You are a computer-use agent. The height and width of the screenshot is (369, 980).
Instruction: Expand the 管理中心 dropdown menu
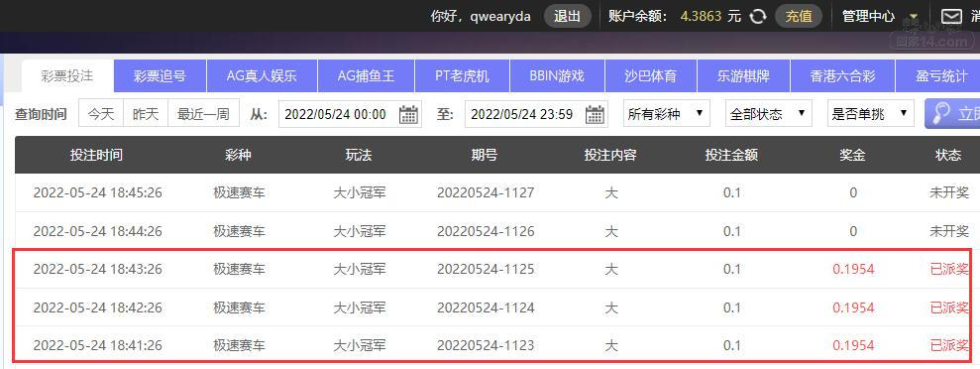click(x=880, y=16)
